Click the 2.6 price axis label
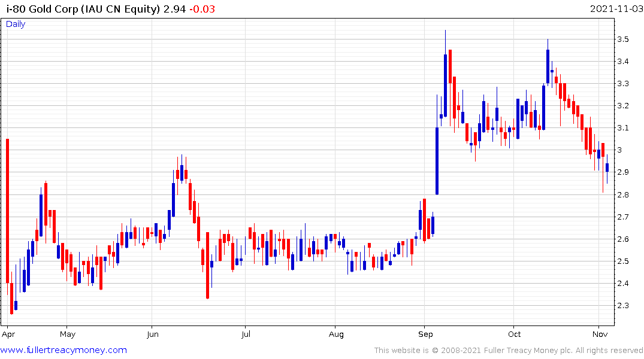 [623, 239]
